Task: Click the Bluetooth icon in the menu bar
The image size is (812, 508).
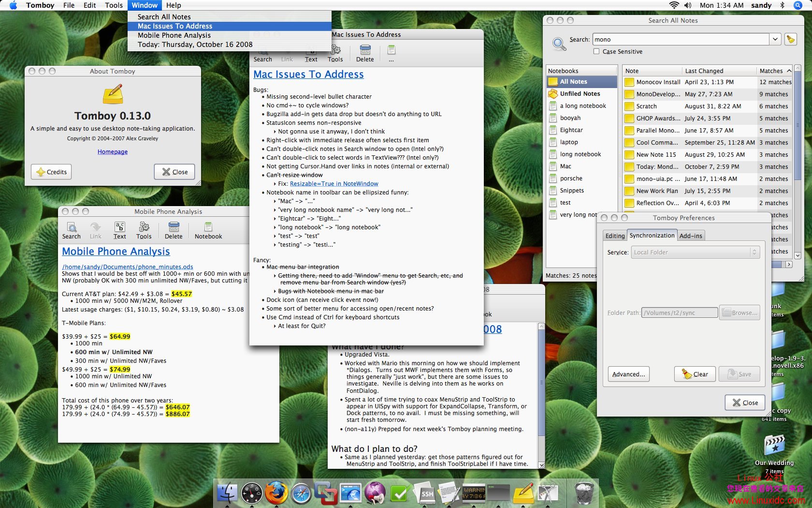Action: point(783,5)
